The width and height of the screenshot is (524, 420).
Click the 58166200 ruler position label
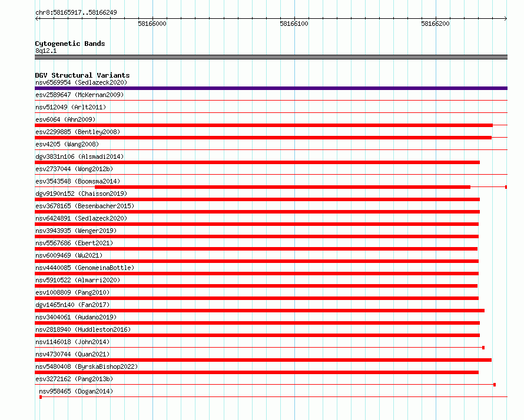pyautogui.click(x=436, y=24)
